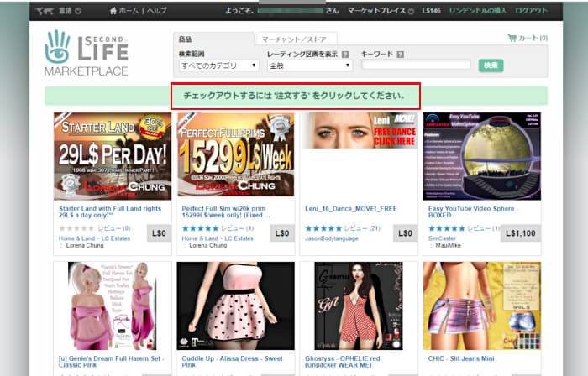This screenshot has width=588, height=376.
Task: Click the bird icon in top bar
Action: pyautogui.click(x=45, y=11)
